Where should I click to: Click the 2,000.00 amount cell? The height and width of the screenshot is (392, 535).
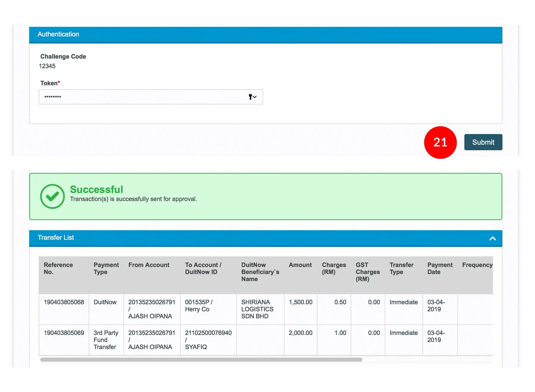coord(300,333)
